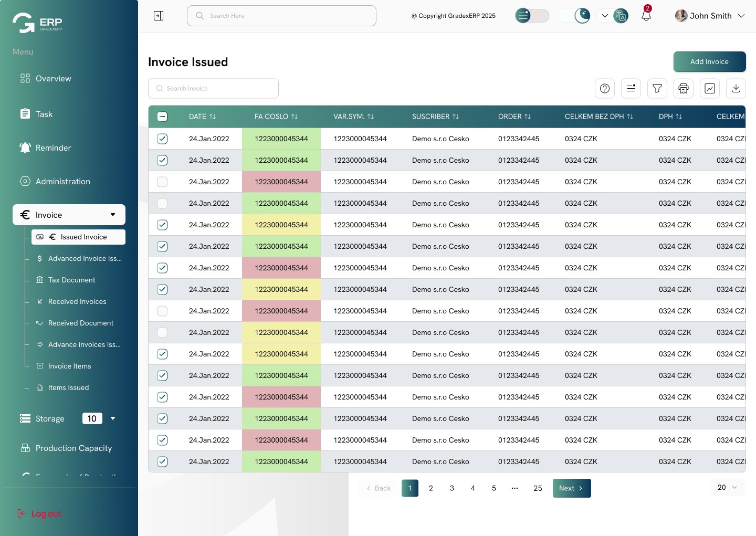Collapse the Invoice section in the sidebar
The height and width of the screenshot is (536, 756).
click(x=112, y=215)
